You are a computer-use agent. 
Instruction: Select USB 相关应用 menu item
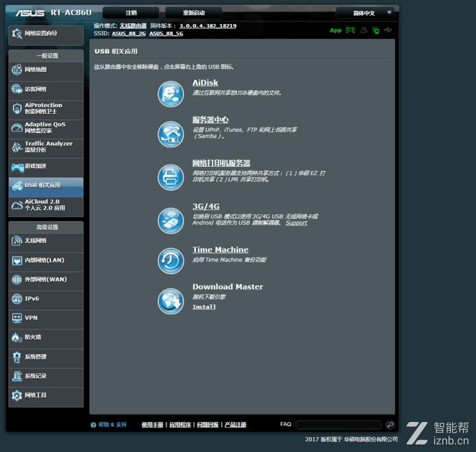[x=46, y=186]
